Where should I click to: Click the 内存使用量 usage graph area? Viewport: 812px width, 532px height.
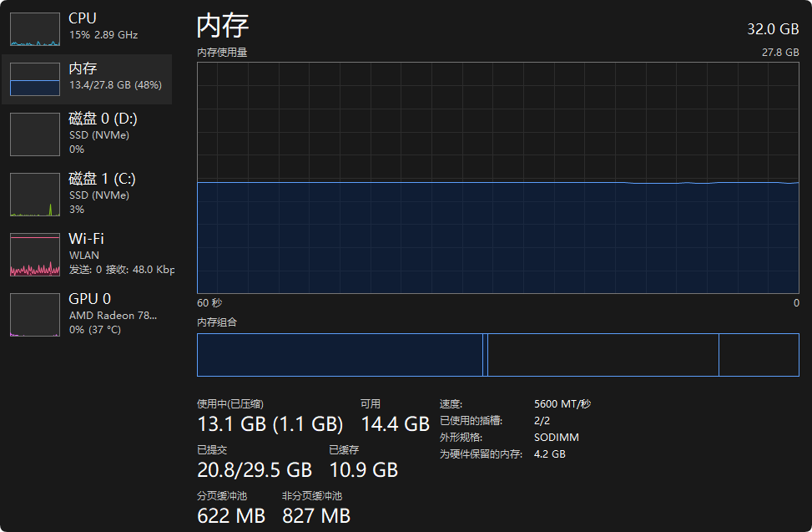(497, 178)
